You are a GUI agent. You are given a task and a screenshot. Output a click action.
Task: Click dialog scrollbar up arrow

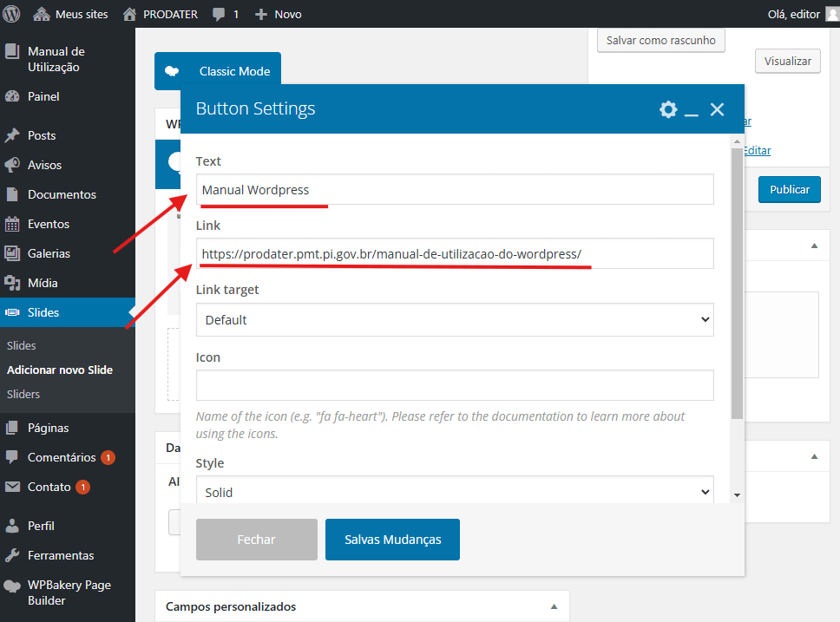click(737, 141)
